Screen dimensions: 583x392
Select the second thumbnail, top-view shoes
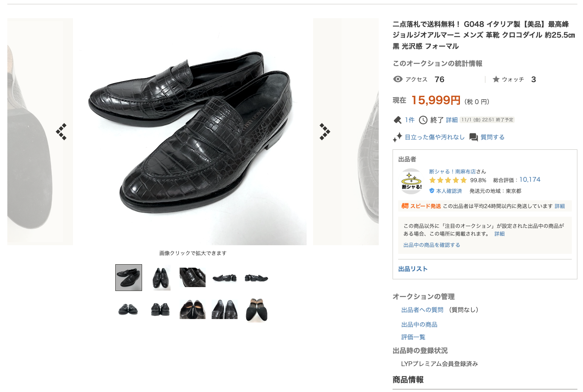(161, 278)
